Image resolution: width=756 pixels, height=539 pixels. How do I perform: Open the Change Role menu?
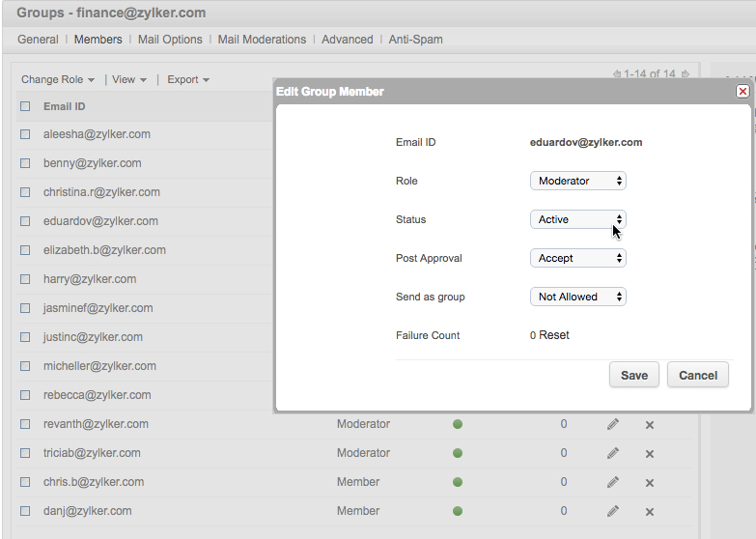click(58, 80)
